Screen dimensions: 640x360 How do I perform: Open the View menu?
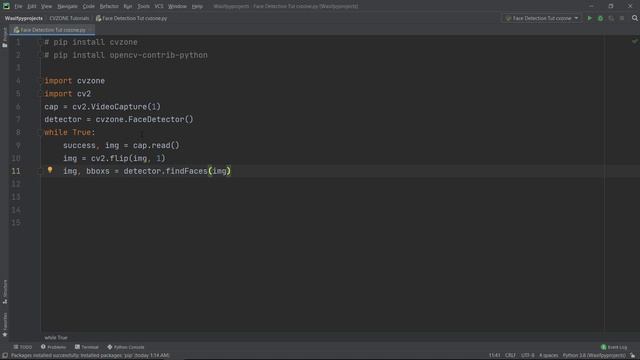(x=47, y=7)
